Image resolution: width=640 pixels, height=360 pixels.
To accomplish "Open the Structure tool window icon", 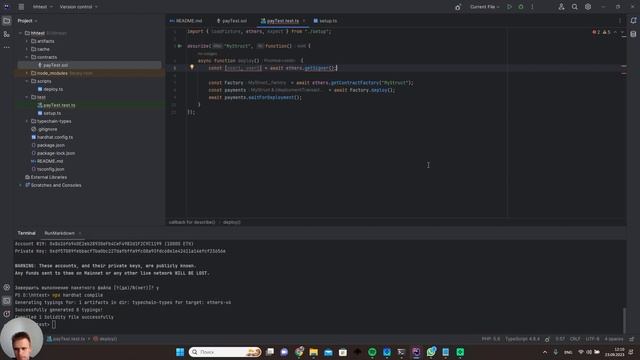I will [x=7, y=34].
